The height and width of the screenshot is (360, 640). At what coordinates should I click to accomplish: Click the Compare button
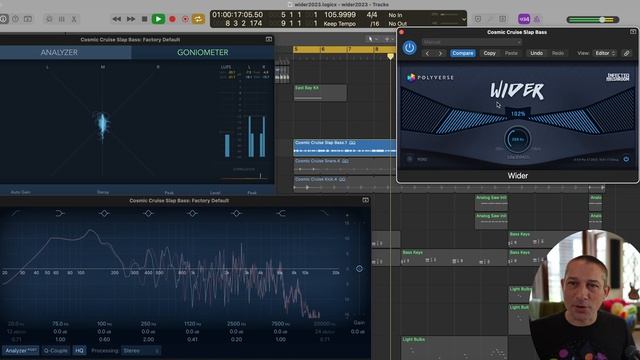[463, 53]
